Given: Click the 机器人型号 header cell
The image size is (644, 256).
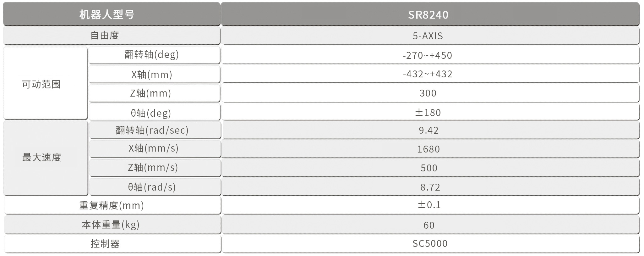Looking at the screenshot, I should click(x=107, y=14).
